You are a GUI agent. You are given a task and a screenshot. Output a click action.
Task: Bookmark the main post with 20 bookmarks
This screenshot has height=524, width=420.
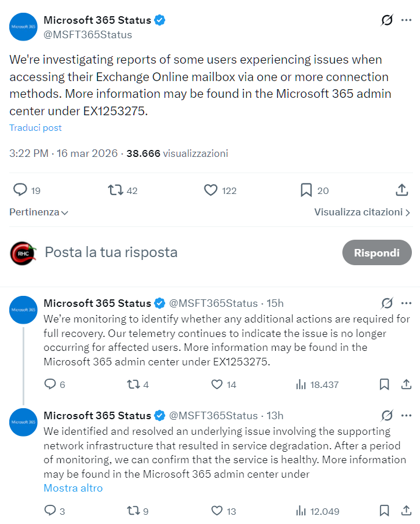click(x=306, y=190)
